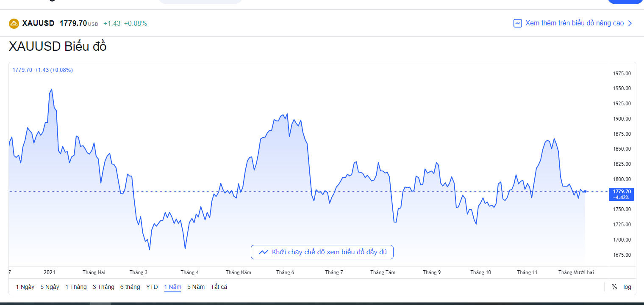This screenshot has width=644, height=305.
Task: Toggle log scale mode
Action: tap(627, 287)
